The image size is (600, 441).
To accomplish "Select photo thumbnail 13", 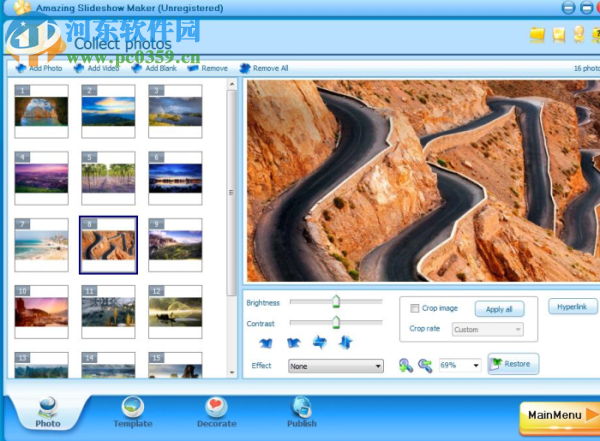I will 41,366.
